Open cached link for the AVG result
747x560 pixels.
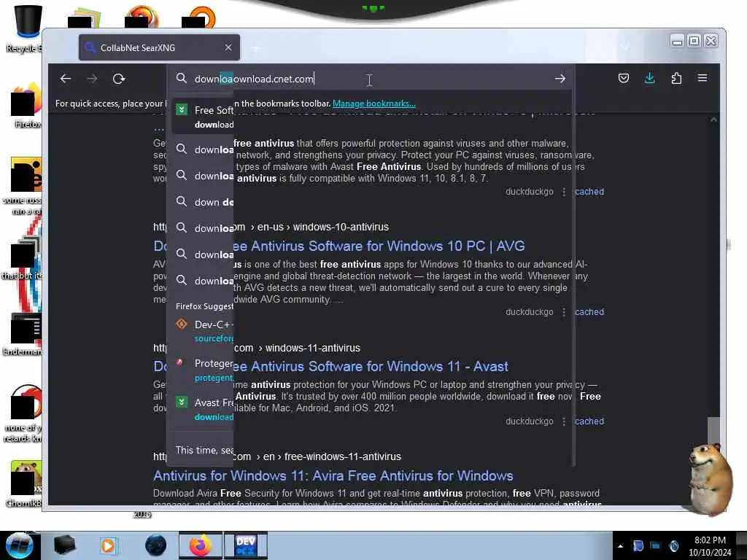coord(589,312)
